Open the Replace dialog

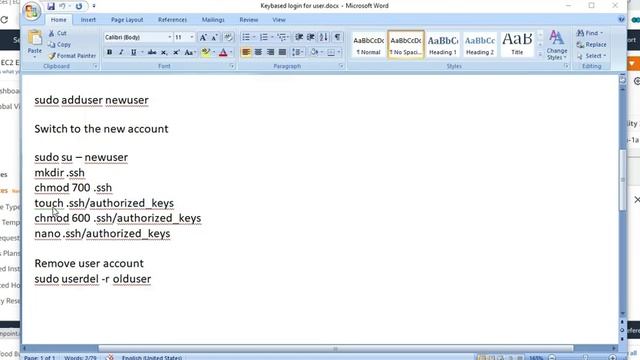(x=591, y=44)
